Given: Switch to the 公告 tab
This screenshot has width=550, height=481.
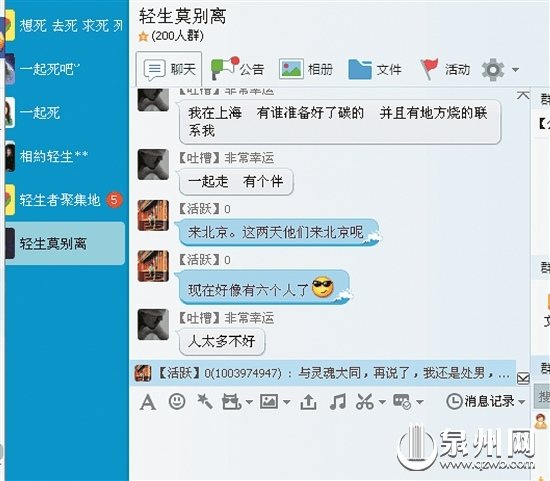Looking at the screenshot, I should (237, 69).
